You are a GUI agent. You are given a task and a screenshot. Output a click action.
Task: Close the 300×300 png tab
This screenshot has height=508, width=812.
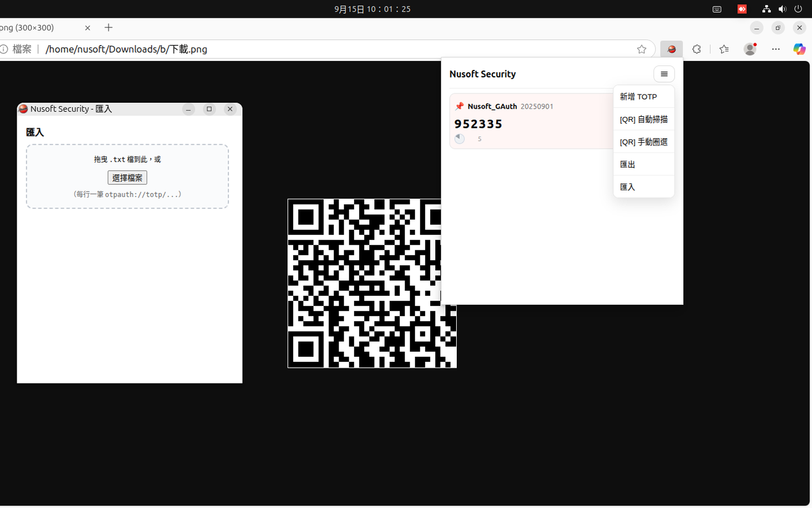[88, 28]
